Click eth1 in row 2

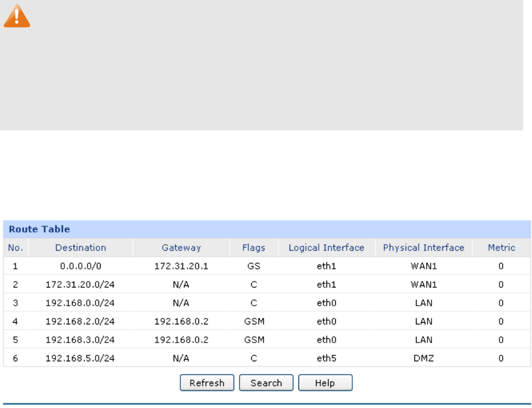pyautogui.click(x=326, y=284)
